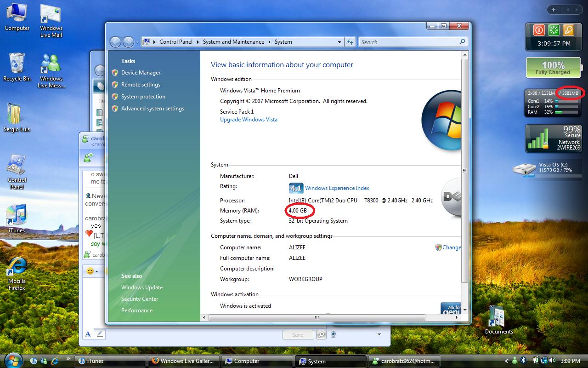Open Windows Update under See also
The image size is (588, 368).
click(x=142, y=287)
